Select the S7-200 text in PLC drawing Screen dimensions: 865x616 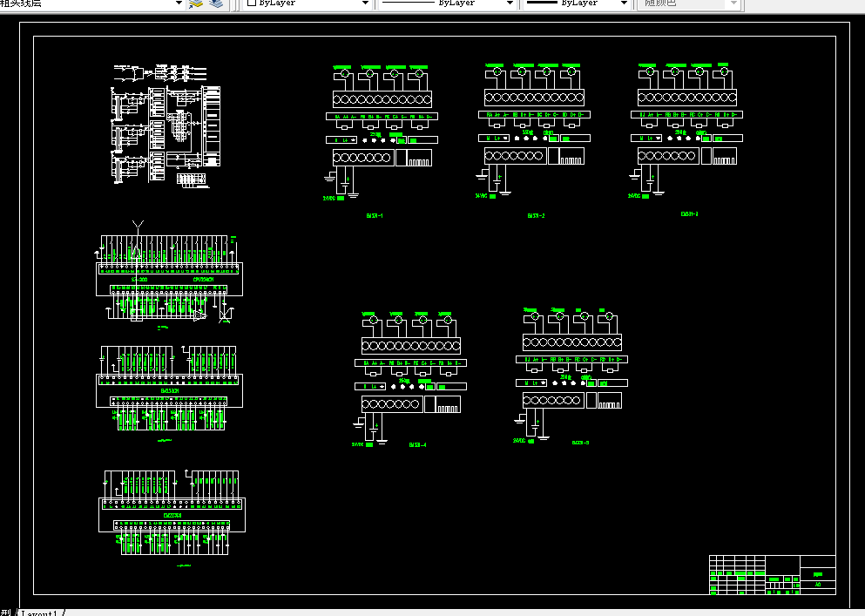(139, 280)
